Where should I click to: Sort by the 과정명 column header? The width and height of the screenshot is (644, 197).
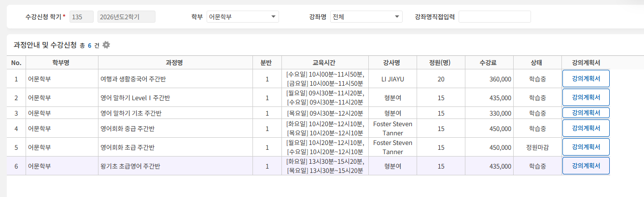pyautogui.click(x=175, y=63)
